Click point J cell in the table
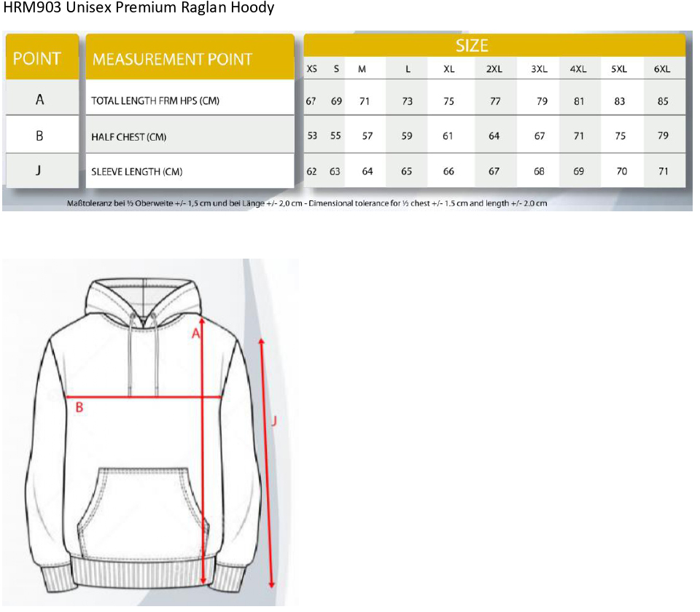 39,170
